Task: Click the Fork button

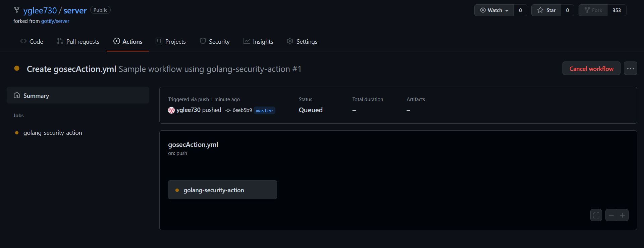Action: pos(593,10)
